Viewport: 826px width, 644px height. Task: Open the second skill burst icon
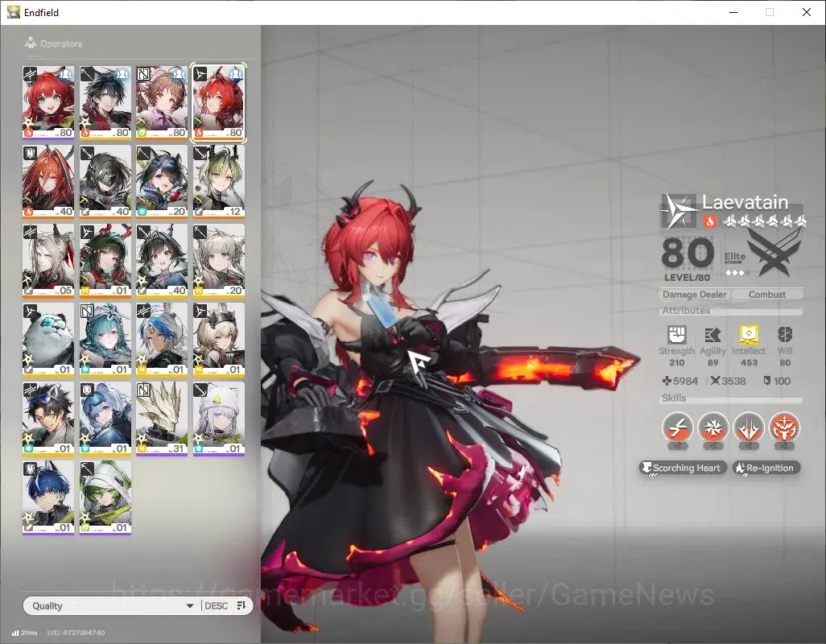713,428
